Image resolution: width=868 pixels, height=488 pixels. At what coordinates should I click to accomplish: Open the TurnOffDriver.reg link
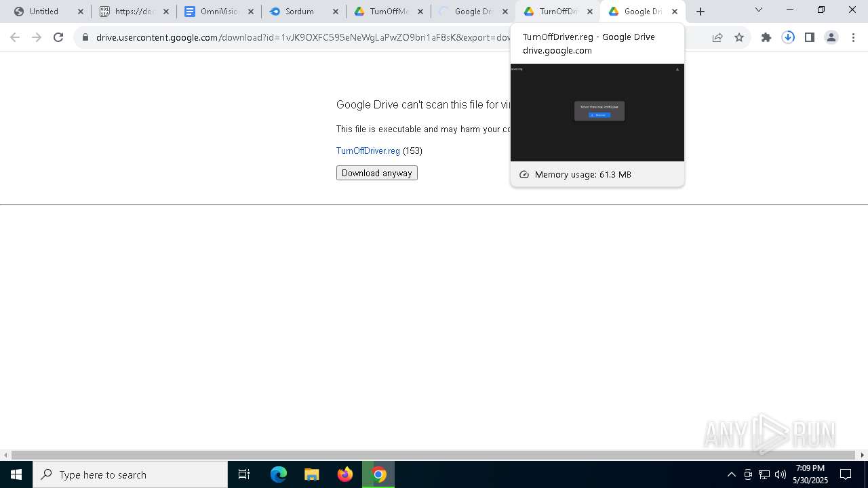(x=368, y=150)
